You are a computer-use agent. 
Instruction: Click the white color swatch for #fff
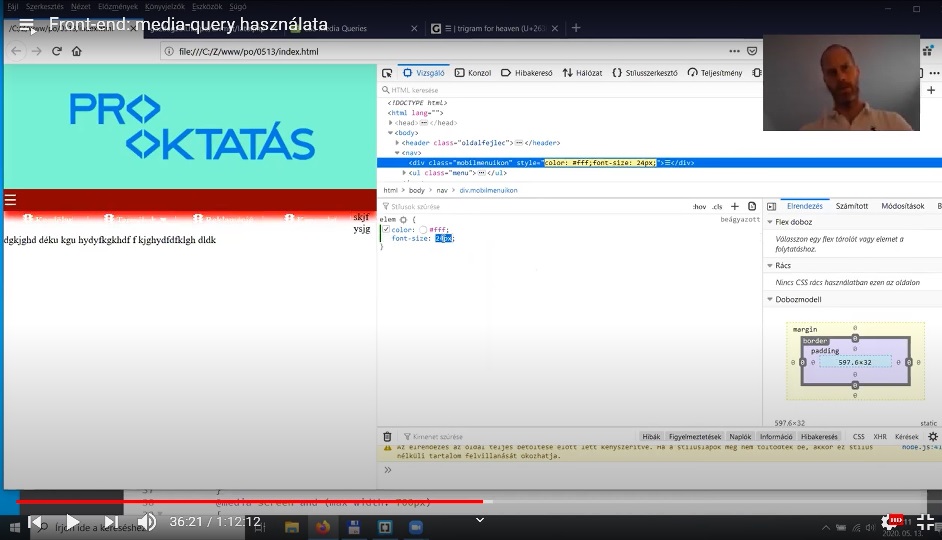click(423, 229)
